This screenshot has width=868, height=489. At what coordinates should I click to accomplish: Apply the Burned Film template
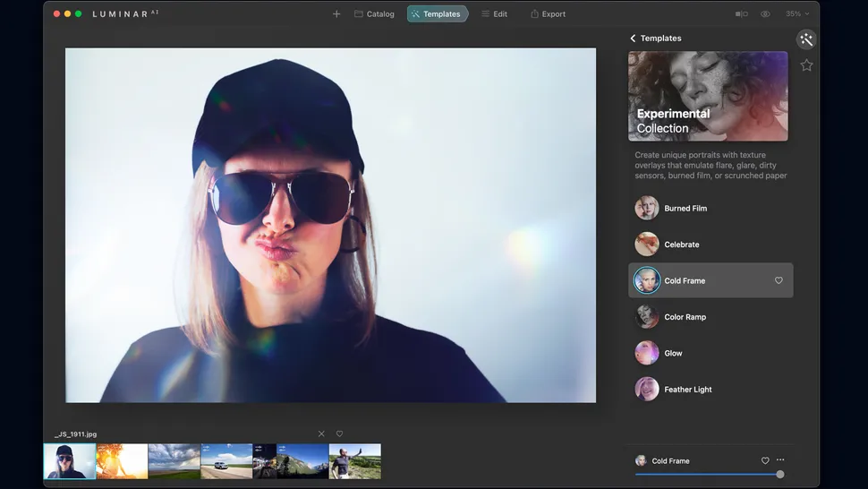pyautogui.click(x=685, y=209)
